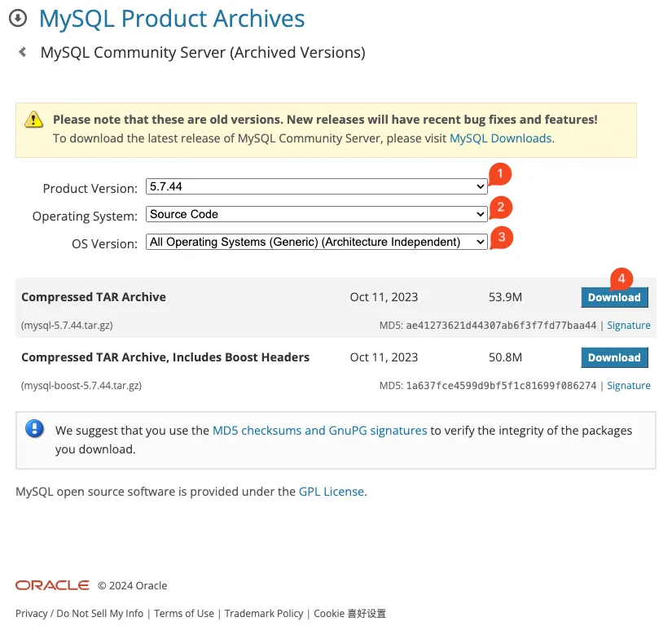Open Trademark Policy footer link
Viewport: 672px width, 639px height.
(x=264, y=613)
